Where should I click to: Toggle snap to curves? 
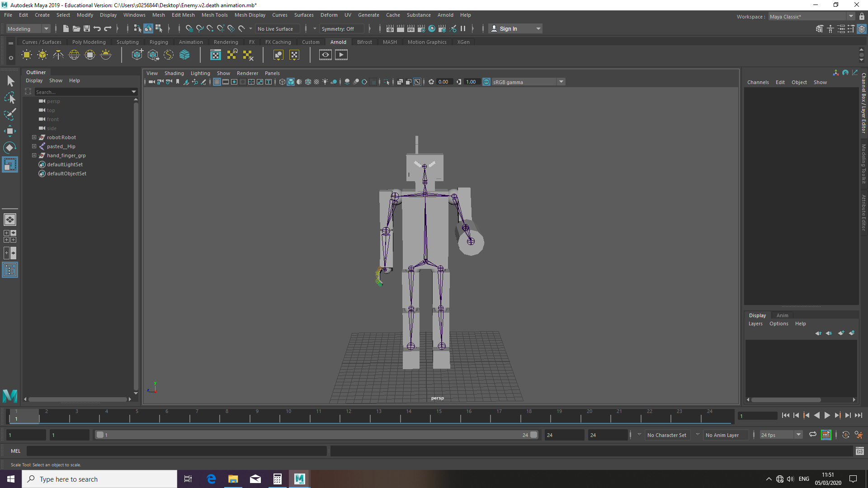pos(200,28)
